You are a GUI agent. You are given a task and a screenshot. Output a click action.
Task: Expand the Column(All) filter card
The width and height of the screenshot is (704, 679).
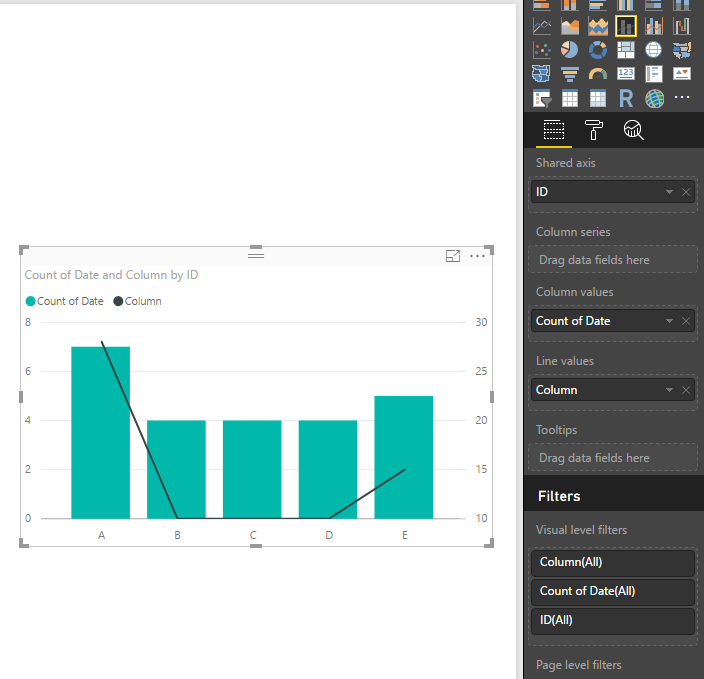(x=613, y=562)
